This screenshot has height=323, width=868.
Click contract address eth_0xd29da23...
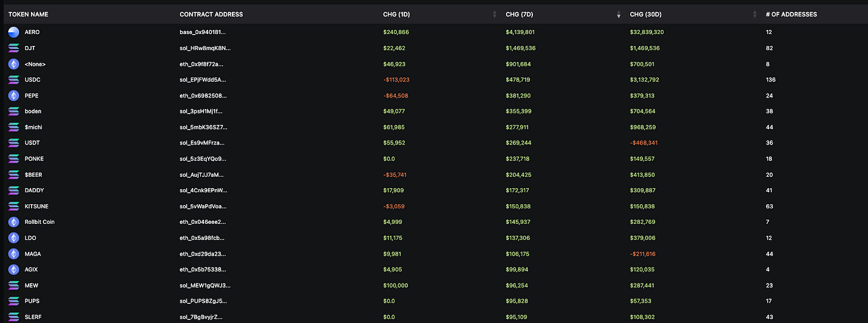(203, 254)
